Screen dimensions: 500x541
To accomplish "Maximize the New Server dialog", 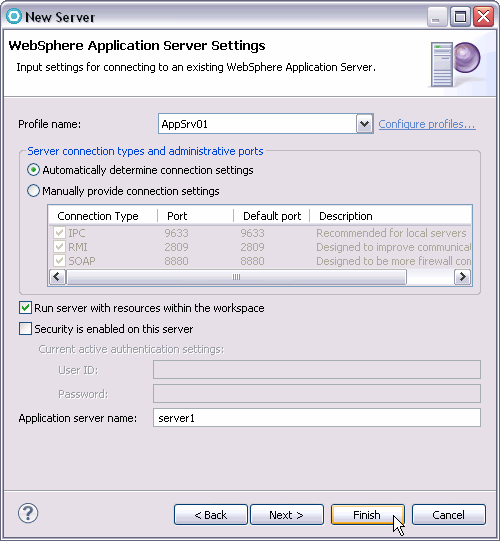I will point(460,16).
